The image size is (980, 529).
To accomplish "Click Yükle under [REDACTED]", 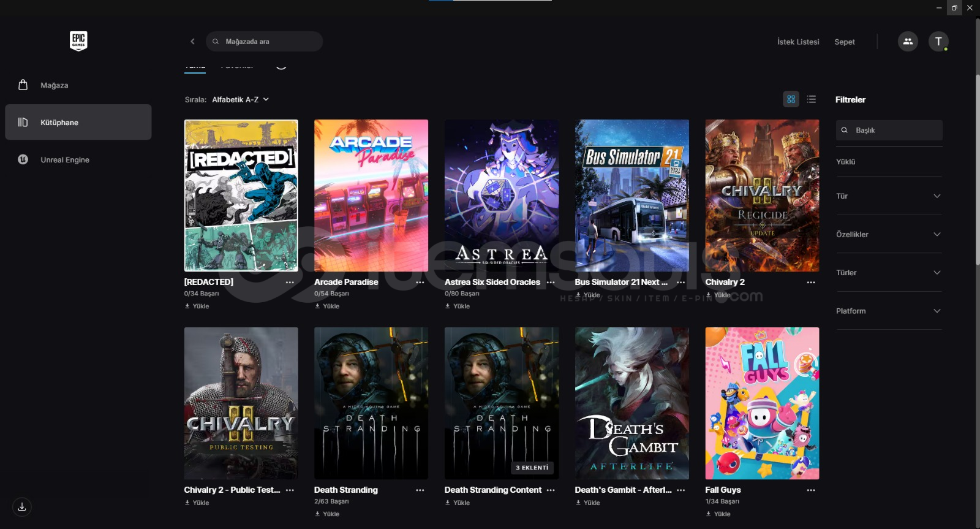I will [x=197, y=306].
